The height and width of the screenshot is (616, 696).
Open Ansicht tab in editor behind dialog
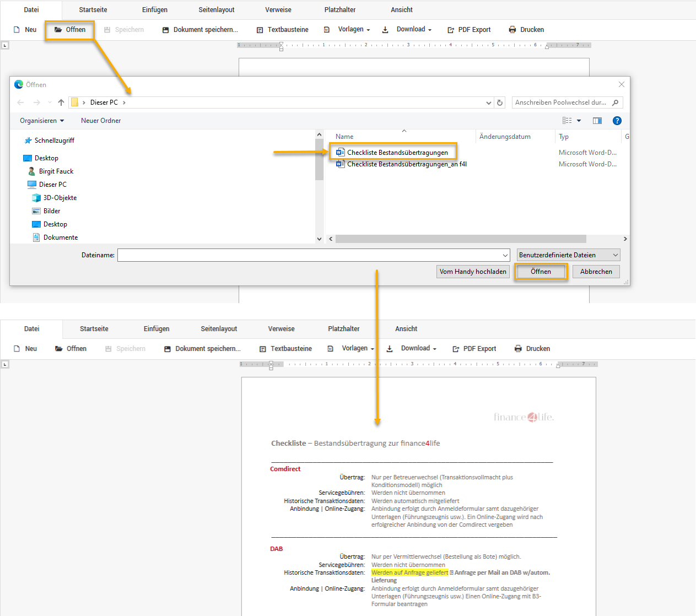[x=402, y=10]
